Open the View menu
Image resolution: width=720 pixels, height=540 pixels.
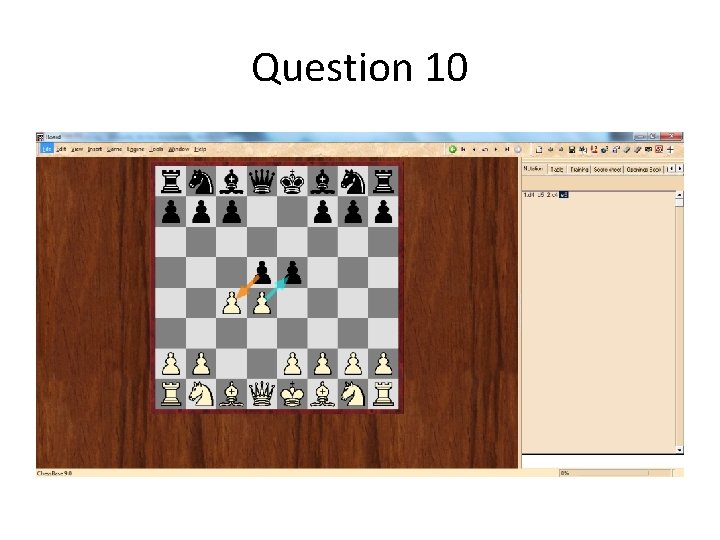(77, 149)
